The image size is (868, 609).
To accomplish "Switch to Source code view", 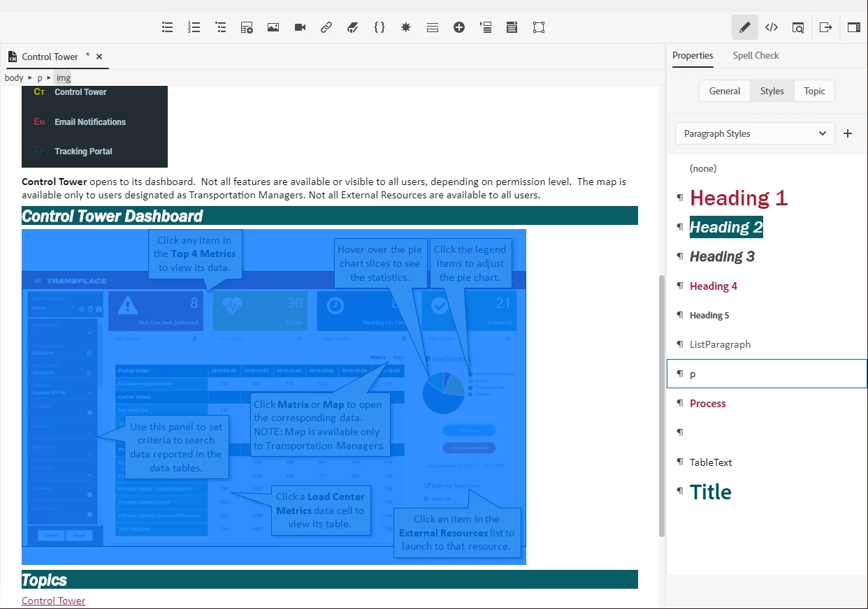I will click(x=772, y=27).
